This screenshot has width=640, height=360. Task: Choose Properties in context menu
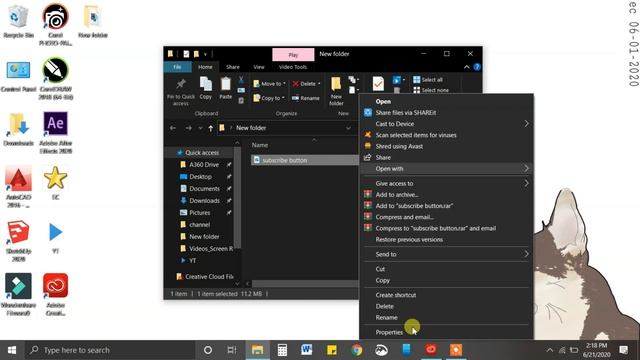(x=389, y=332)
